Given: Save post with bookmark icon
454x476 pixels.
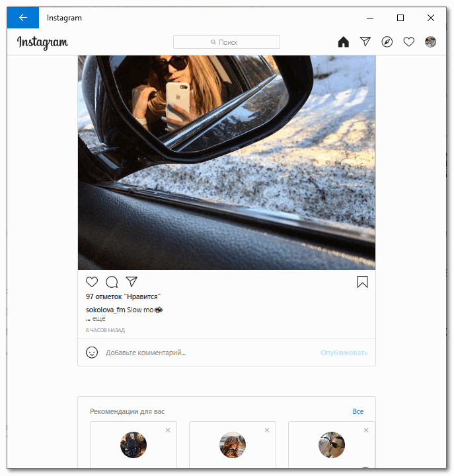Looking at the screenshot, I should pyautogui.click(x=362, y=282).
